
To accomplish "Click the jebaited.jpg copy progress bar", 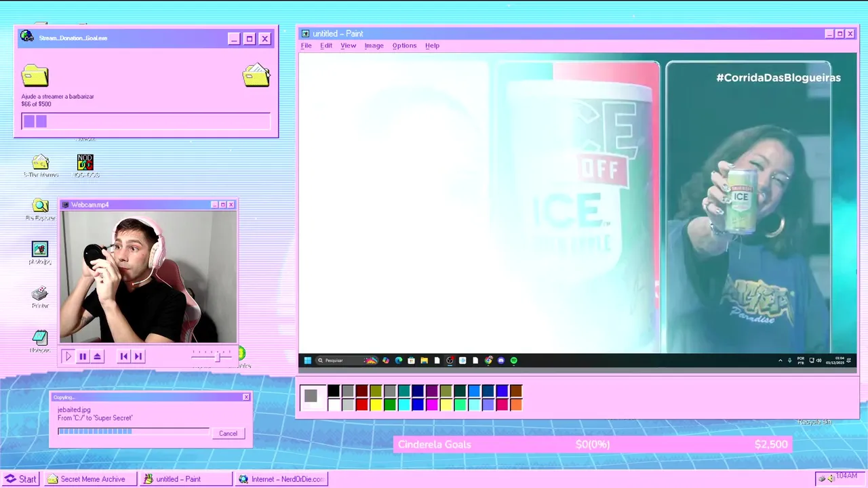I will [x=133, y=431].
